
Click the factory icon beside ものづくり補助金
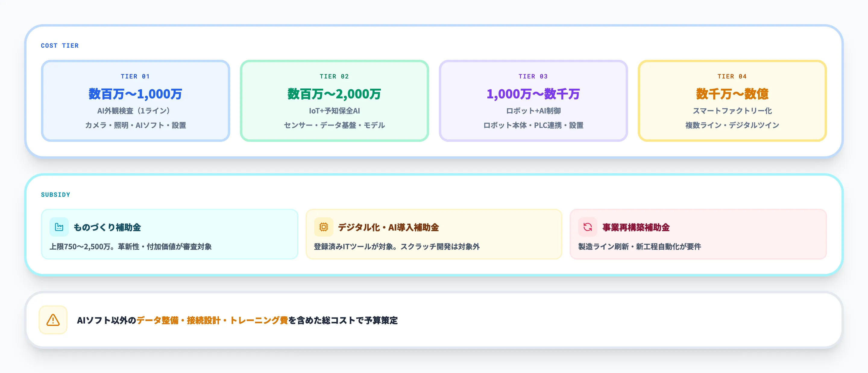[x=59, y=228]
